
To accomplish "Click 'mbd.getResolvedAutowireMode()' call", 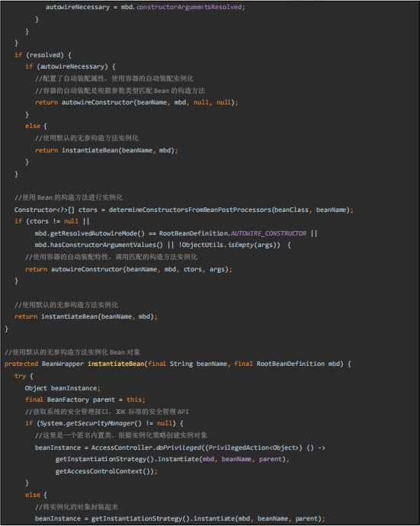I will point(90,233).
